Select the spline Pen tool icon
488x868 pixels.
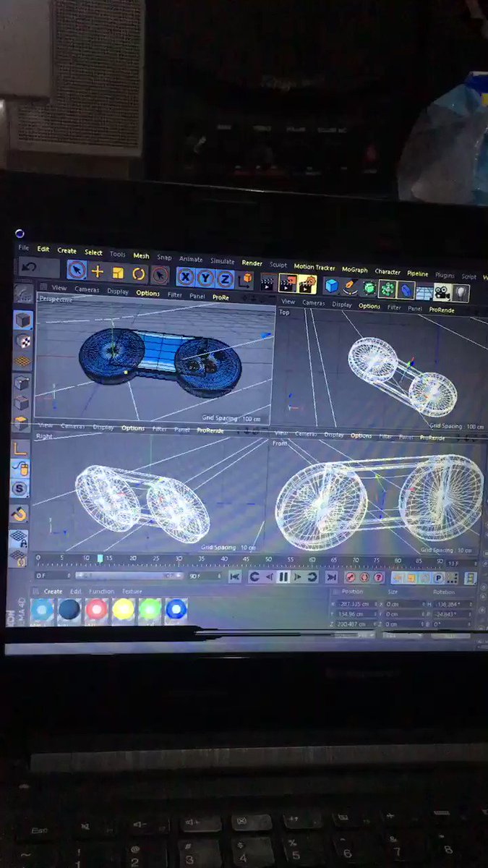click(x=351, y=286)
